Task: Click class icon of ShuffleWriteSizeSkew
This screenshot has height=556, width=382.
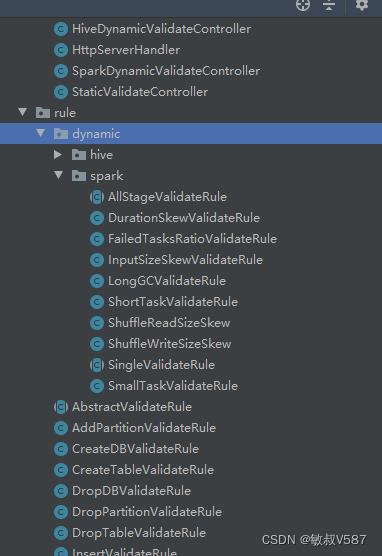Action: click(97, 344)
